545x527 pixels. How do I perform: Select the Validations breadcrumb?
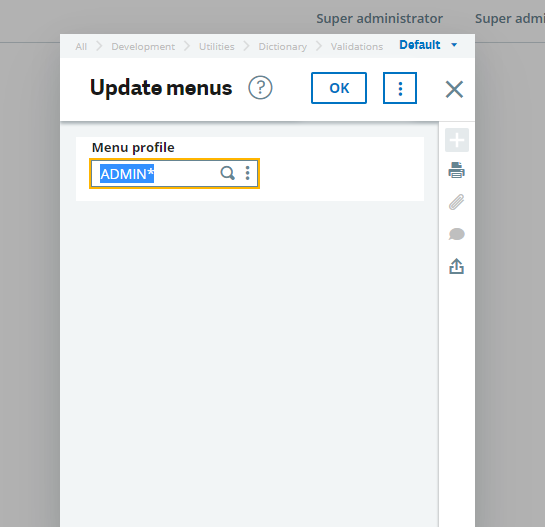pyautogui.click(x=357, y=46)
